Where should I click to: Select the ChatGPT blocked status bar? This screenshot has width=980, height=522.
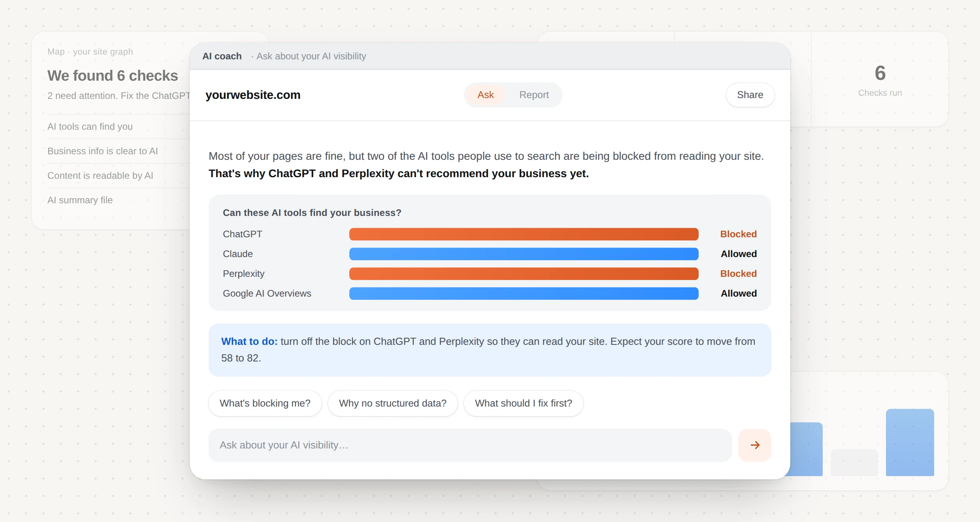524,234
